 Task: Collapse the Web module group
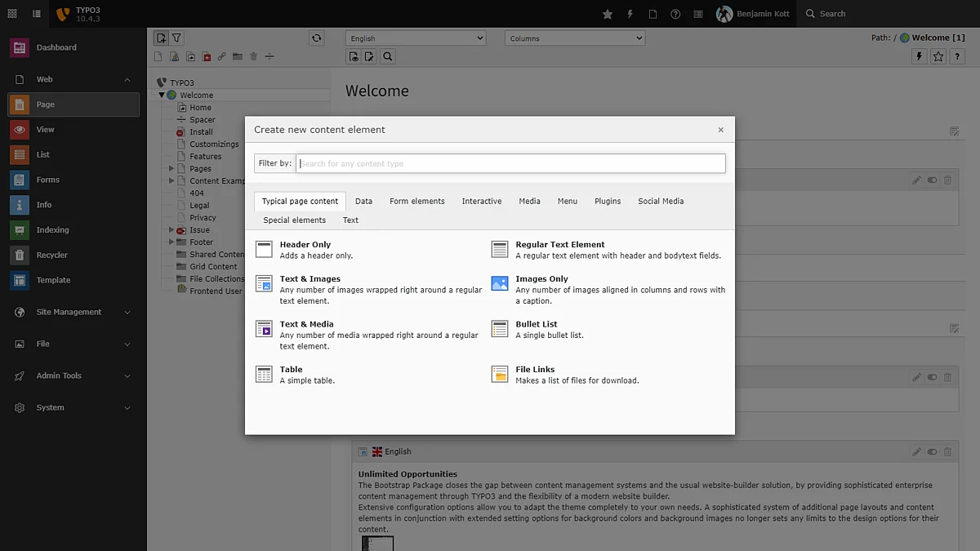(127, 79)
